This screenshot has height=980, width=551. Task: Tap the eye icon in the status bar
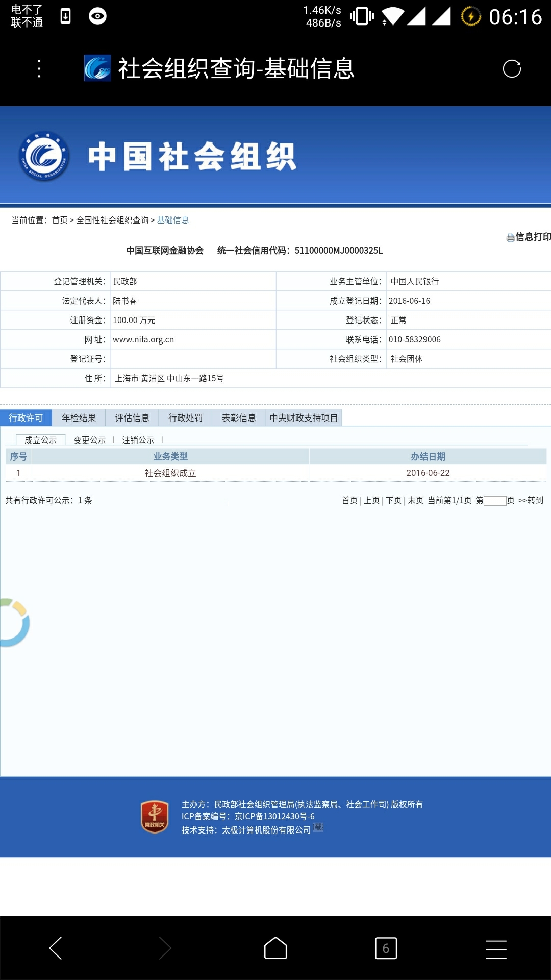pos(97,16)
